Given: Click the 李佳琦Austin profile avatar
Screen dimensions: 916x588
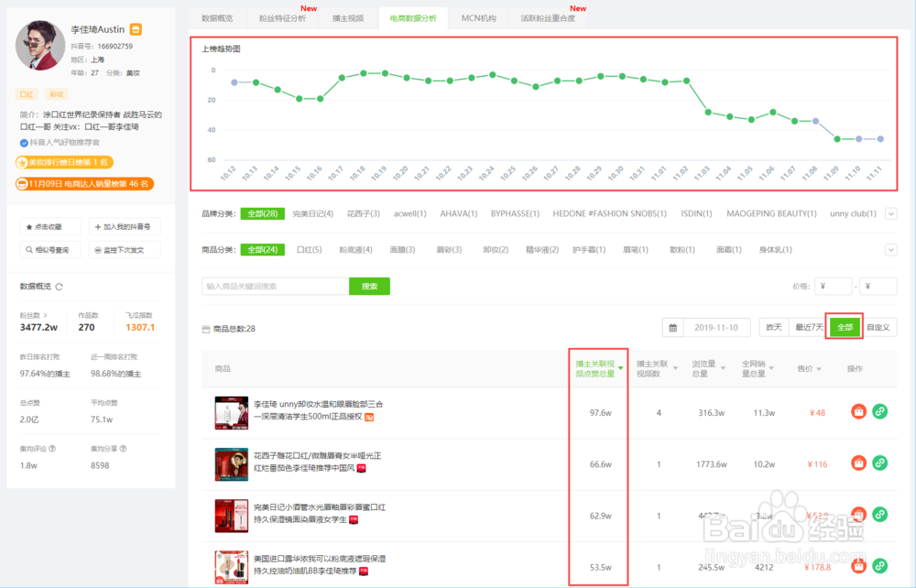Looking at the screenshot, I should pyautogui.click(x=39, y=46).
